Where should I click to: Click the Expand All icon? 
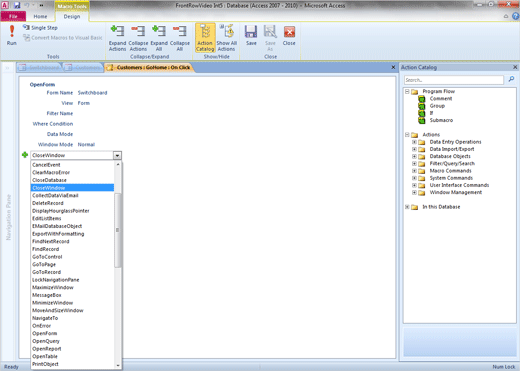pos(159,38)
